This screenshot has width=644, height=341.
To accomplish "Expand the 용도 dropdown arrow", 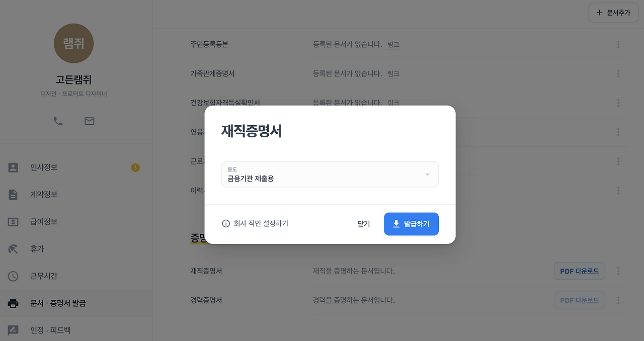I will tap(427, 175).
